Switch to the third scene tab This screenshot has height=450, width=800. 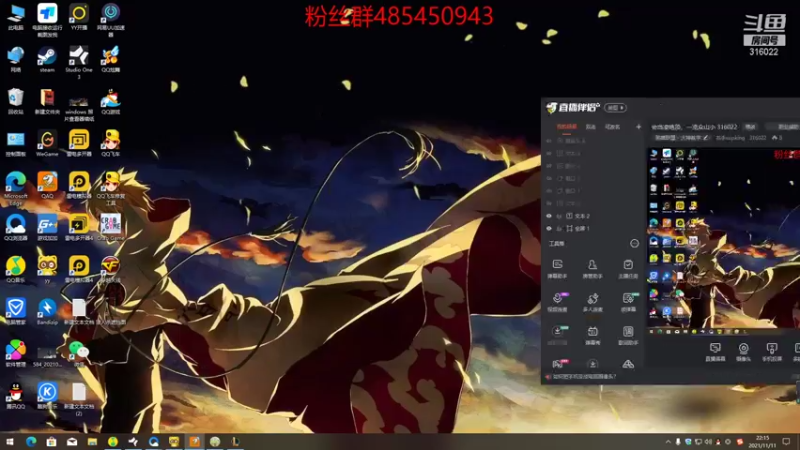[x=612, y=127]
